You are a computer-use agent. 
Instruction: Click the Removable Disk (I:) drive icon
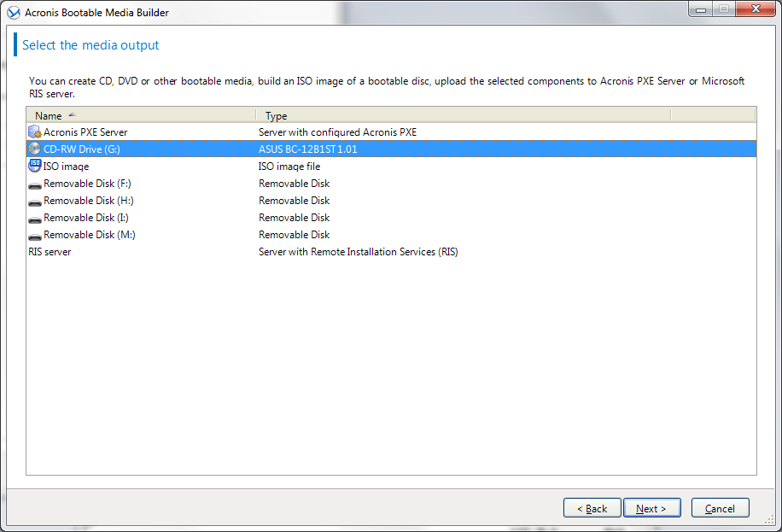[x=35, y=219]
